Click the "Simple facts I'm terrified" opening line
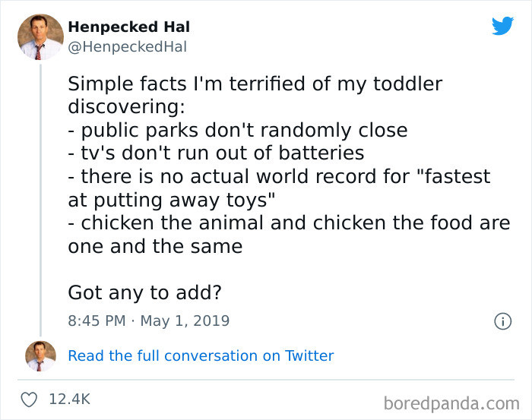The image size is (532, 420). [255, 84]
